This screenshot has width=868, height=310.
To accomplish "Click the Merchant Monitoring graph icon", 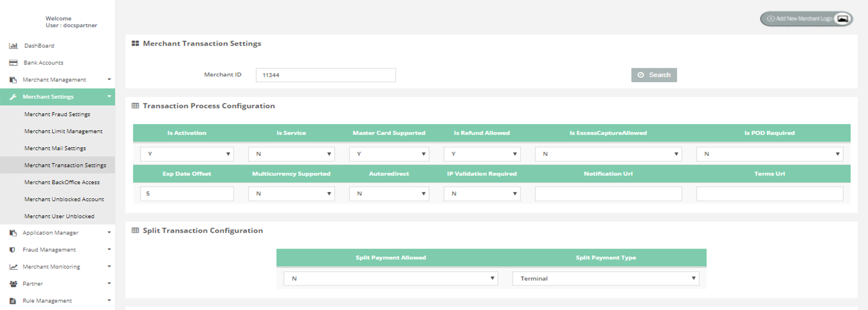I will coord(13,267).
